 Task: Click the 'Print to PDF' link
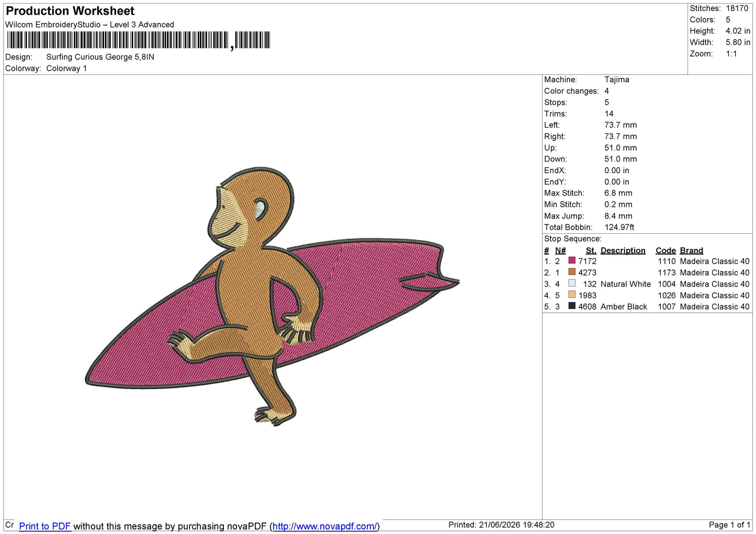[x=44, y=526]
